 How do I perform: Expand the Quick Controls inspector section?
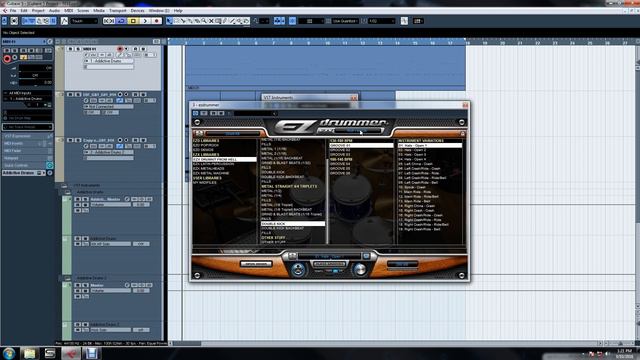(x=27, y=165)
